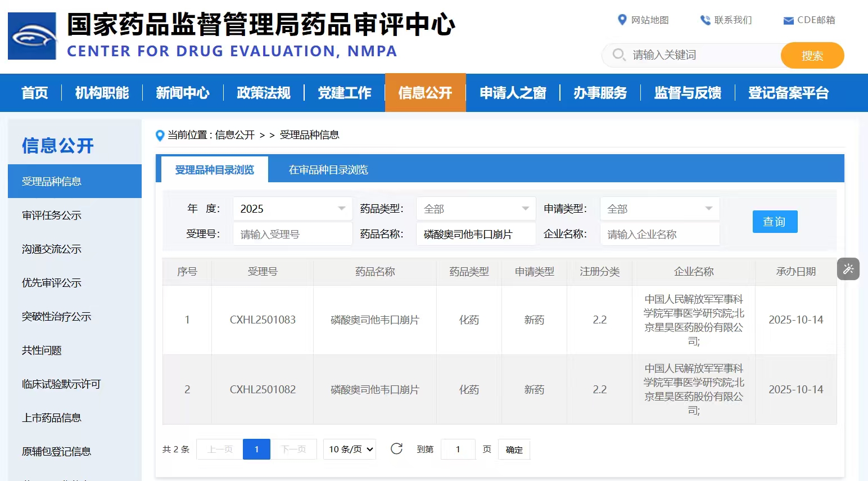Click the magnifier icon in search box
Viewport: 868px width, 481px height.
pyautogui.click(x=619, y=55)
